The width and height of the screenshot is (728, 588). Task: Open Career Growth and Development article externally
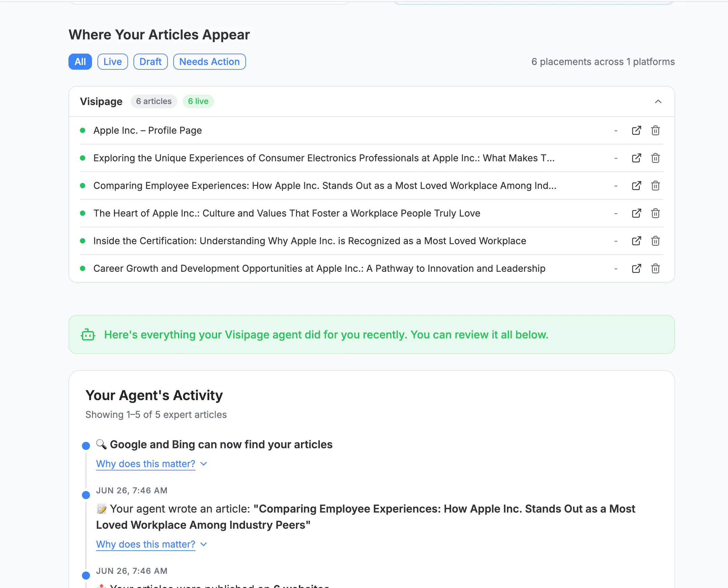[636, 269]
